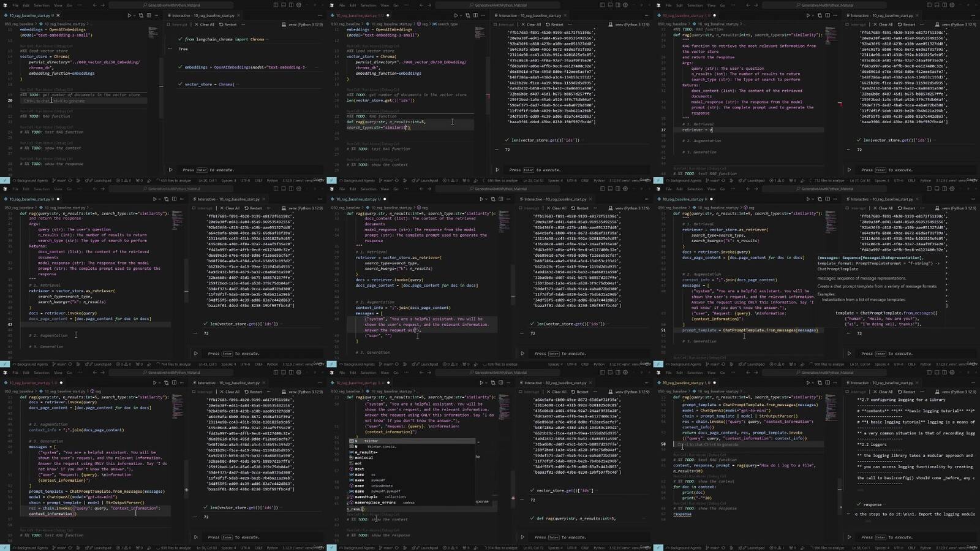The image size is (980, 551).
Task: Click execute arrow in bottom-right interactive input
Action: (x=850, y=537)
